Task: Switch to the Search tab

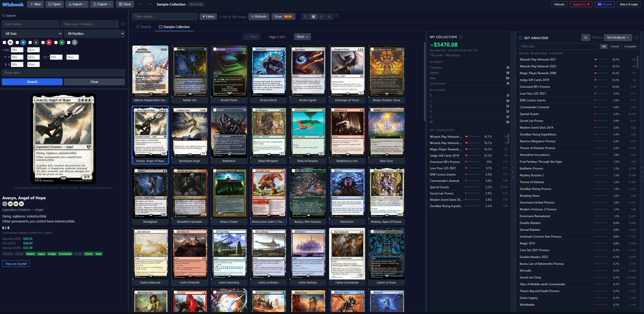Action: tap(143, 27)
